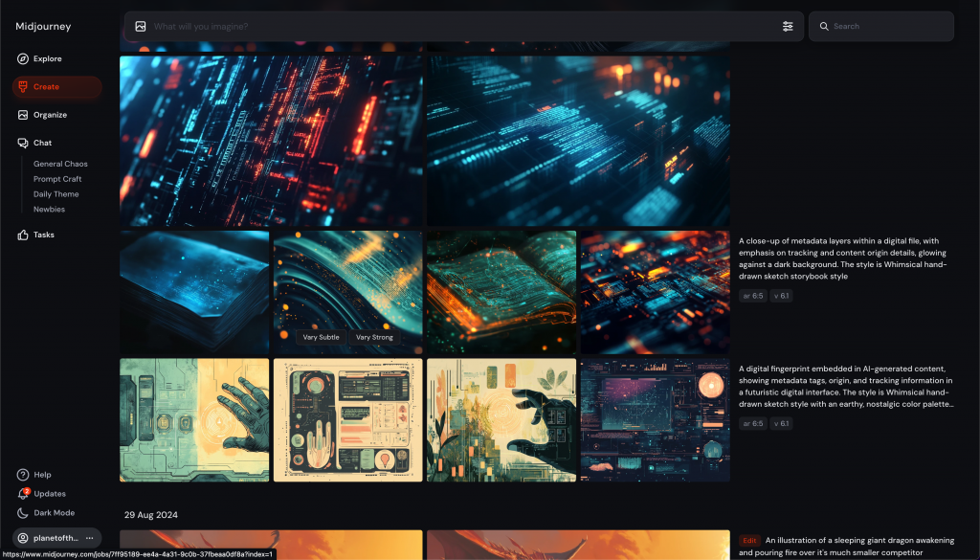Click the Organize image icon
Screen dimensions: 980x560
23,115
